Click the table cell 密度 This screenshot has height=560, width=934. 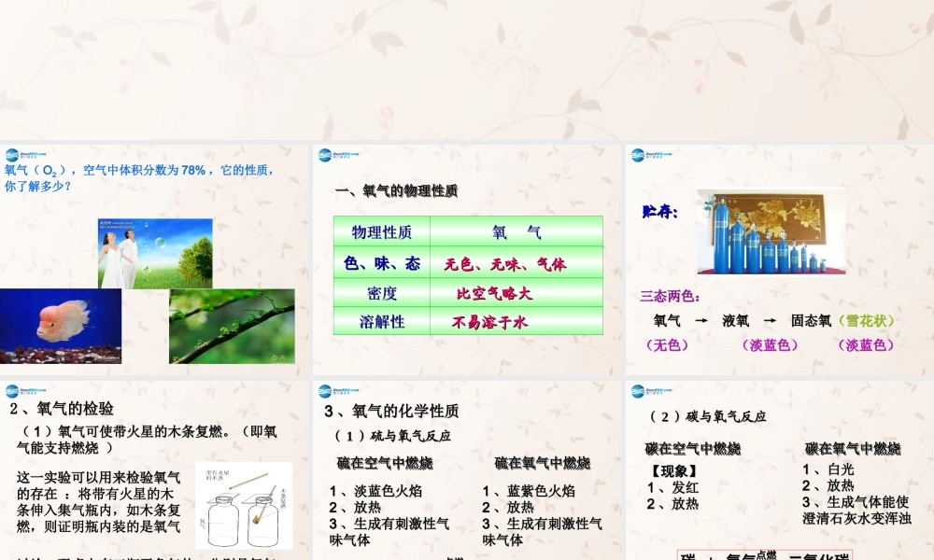[x=382, y=293]
